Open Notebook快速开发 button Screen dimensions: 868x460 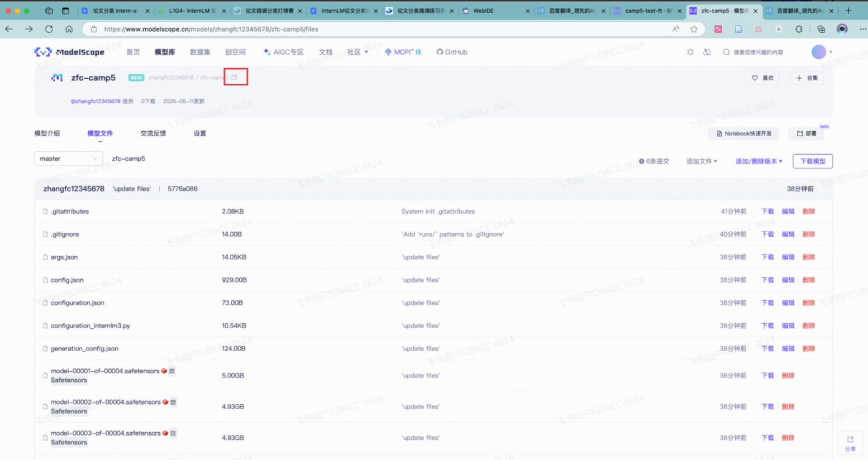tap(743, 133)
